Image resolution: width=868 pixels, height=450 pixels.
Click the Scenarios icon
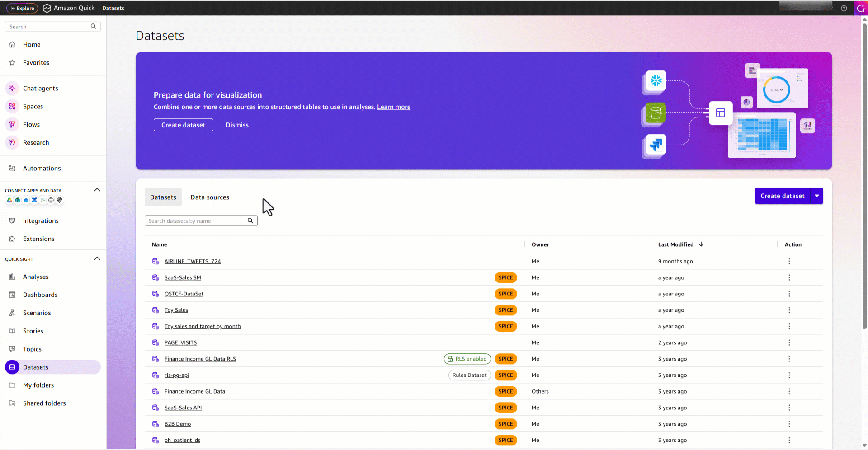(x=12, y=313)
